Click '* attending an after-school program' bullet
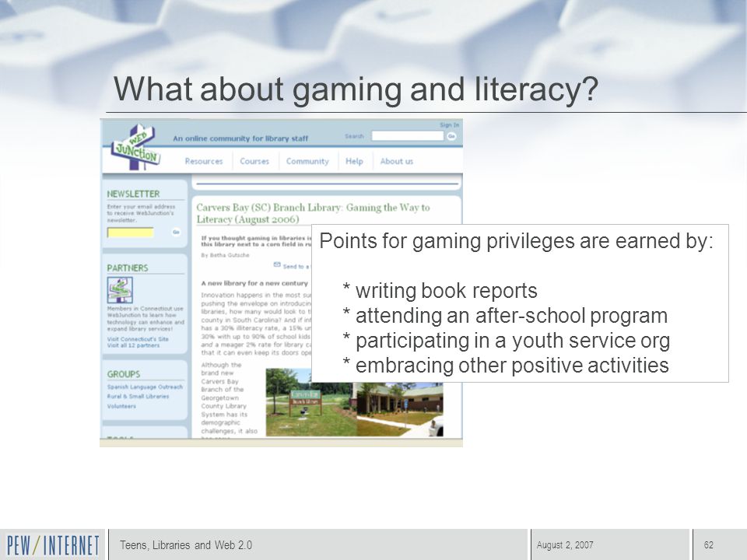This screenshot has width=747, height=560. 505,316
